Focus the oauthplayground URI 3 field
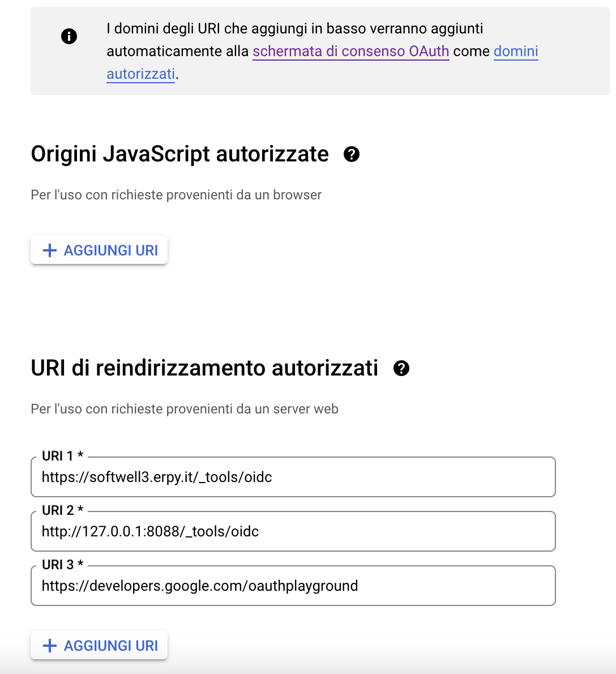616x674 pixels. point(293,586)
